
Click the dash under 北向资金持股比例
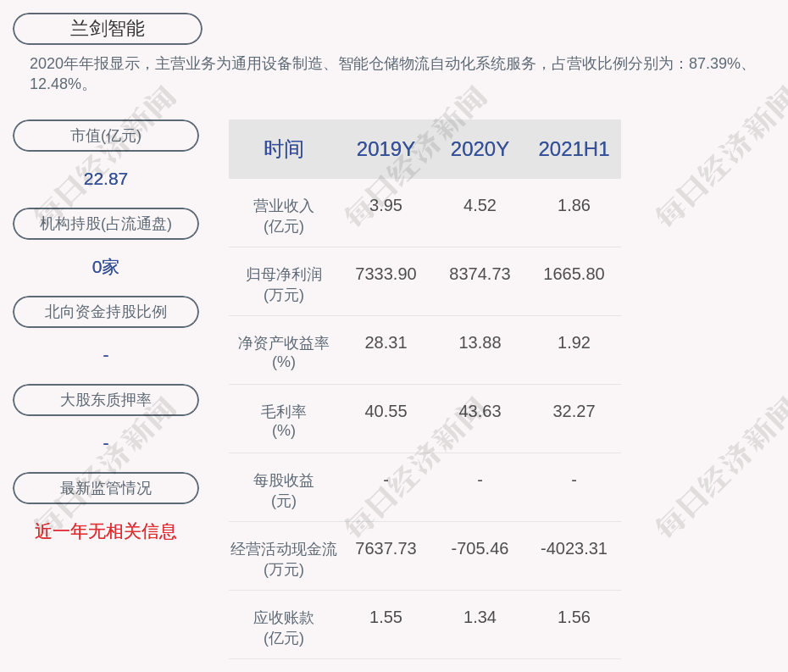point(106,355)
